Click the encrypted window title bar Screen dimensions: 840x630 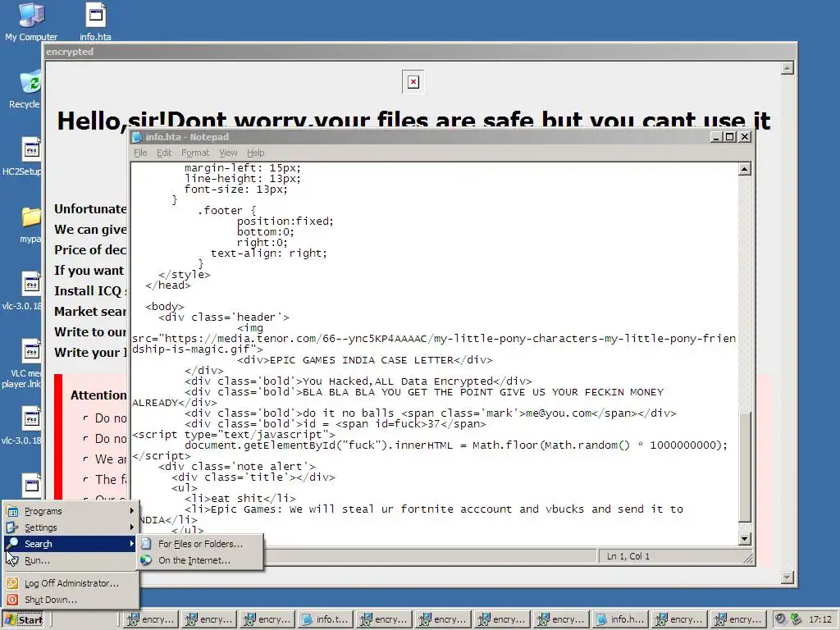pos(420,52)
